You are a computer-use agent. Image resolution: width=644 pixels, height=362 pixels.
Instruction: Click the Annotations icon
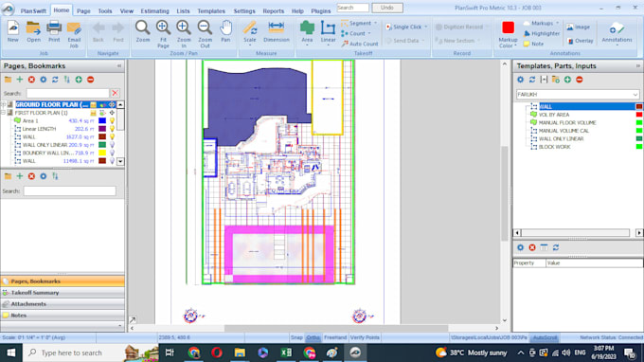coord(617,33)
